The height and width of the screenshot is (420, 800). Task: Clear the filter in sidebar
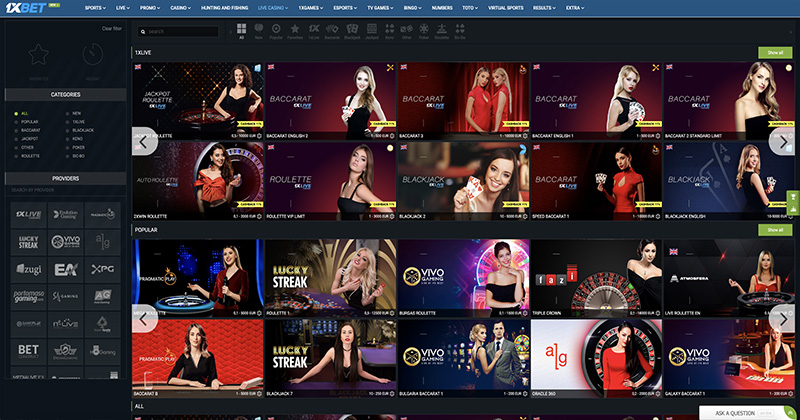pyautogui.click(x=112, y=29)
